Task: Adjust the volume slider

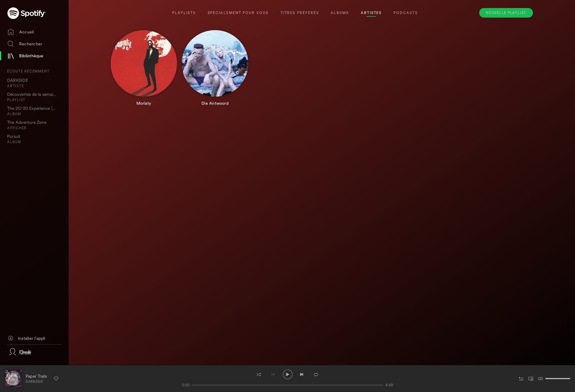Action: point(558,379)
